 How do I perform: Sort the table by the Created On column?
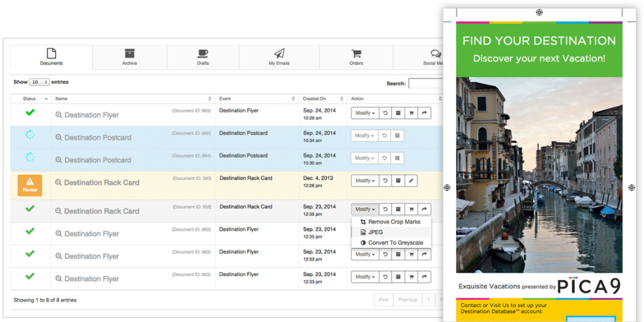(323, 99)
